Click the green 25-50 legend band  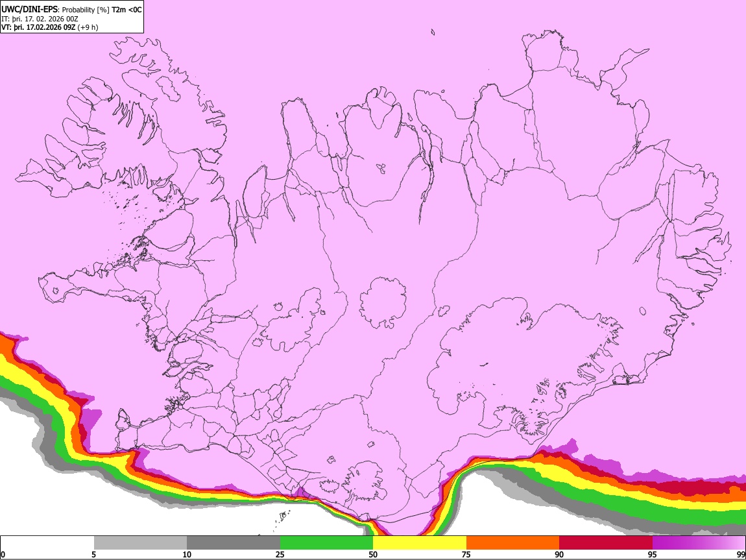[326, 543]
